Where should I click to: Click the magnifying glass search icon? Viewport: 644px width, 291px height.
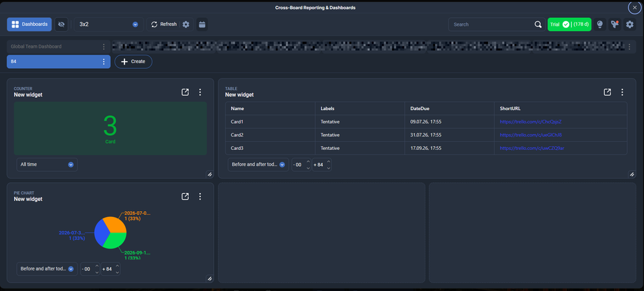point(538,24)
